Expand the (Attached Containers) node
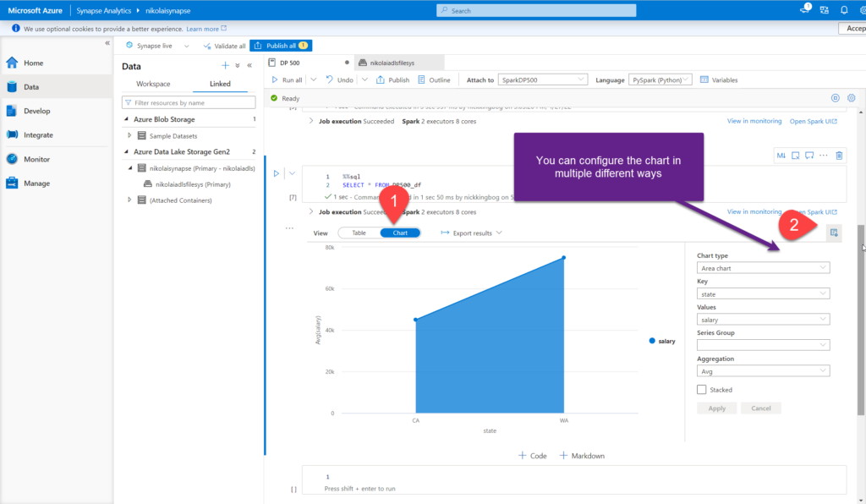866x504 pixels. pyautogui.click(x=129, y=200)
